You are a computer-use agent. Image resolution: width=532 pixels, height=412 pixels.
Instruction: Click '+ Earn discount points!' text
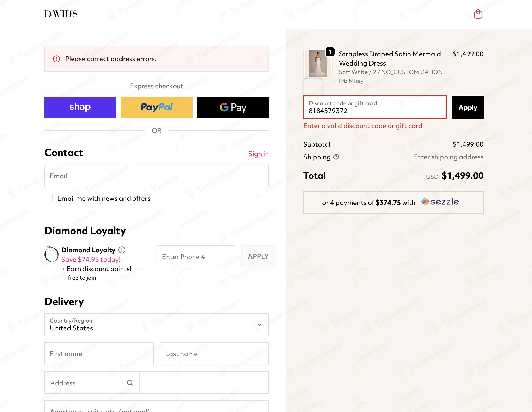click(96, 269)
